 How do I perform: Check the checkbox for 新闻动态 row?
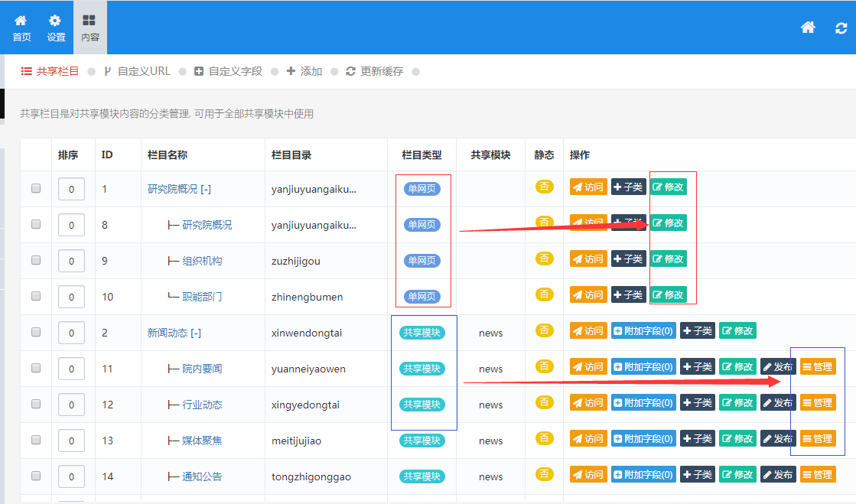36,333
